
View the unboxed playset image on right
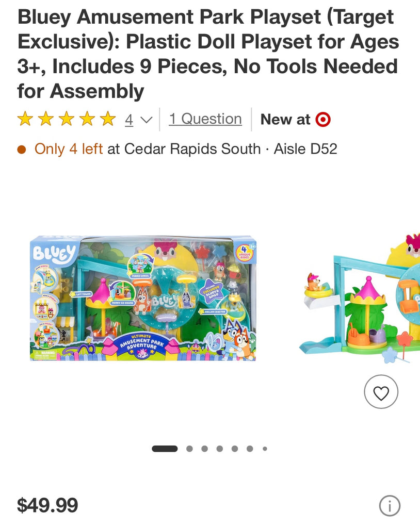(360, 298)
